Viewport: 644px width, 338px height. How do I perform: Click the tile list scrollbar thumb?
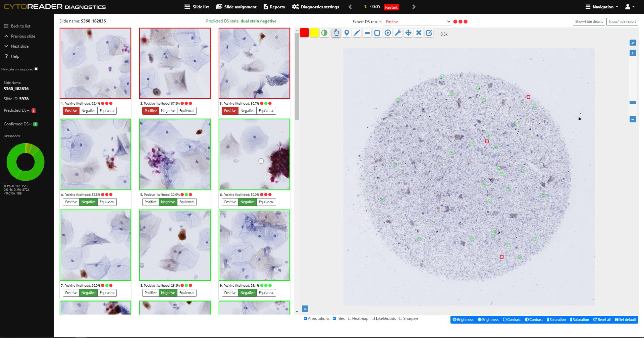297,76
